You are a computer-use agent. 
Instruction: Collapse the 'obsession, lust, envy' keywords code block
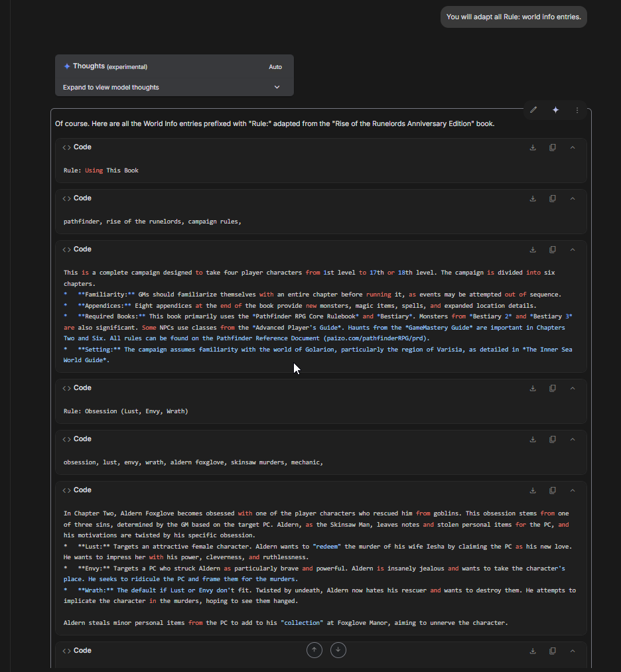(x=572, y=439)
